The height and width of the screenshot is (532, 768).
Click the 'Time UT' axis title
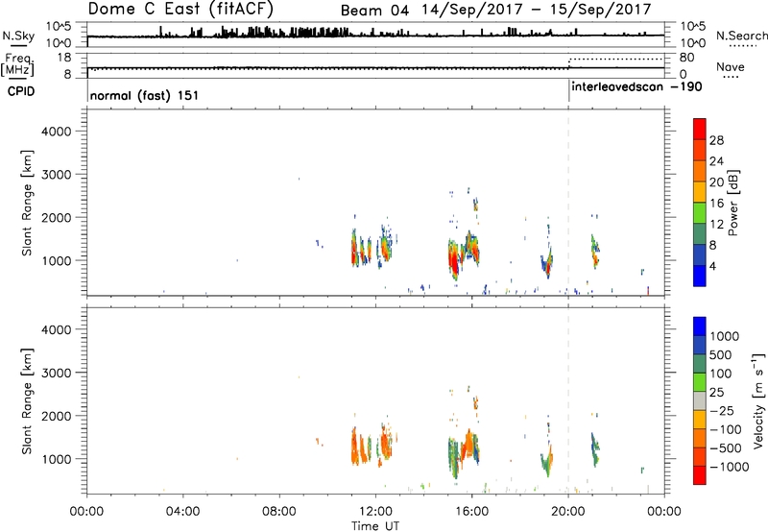coord(375,525)
